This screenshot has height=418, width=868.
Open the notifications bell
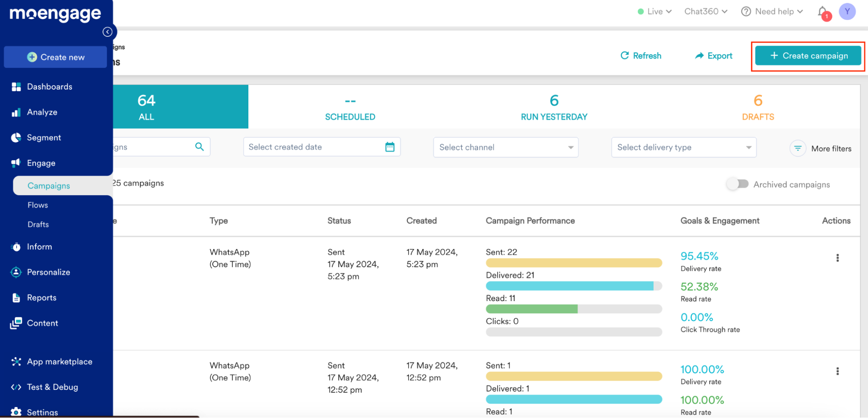click(822, 12)
